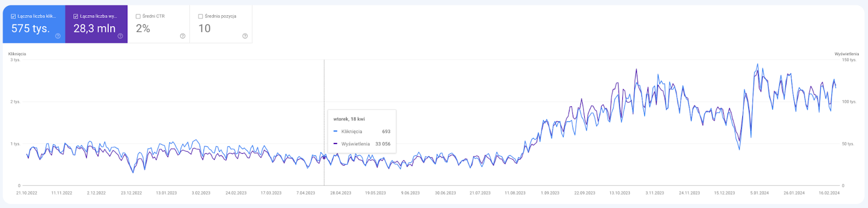Click the date label 19.05.2023

(x=375, y=193)
